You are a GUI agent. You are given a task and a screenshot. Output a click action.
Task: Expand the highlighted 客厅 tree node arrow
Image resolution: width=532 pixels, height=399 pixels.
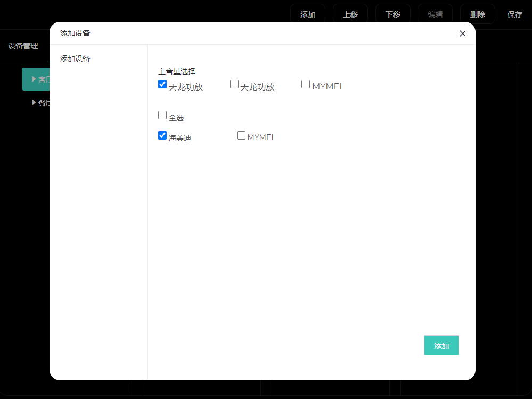(x=34, y=79)
